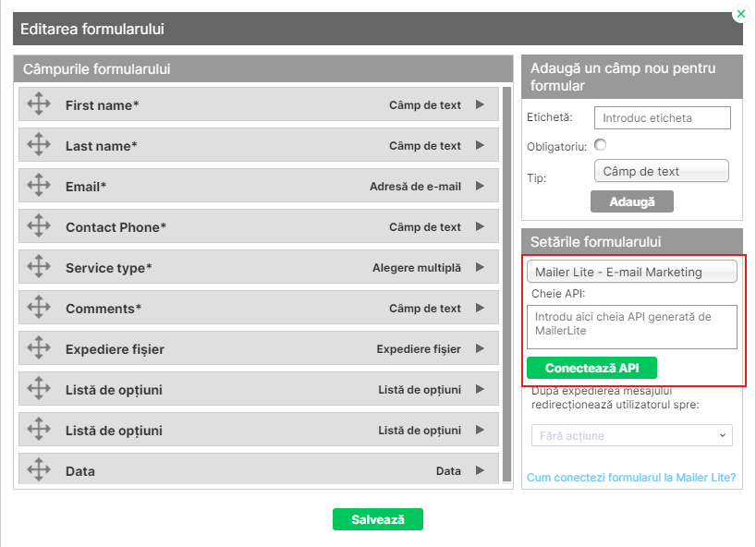Click the move handle icon for First name
The image size is (756, 547).
[x=39, y=104]
